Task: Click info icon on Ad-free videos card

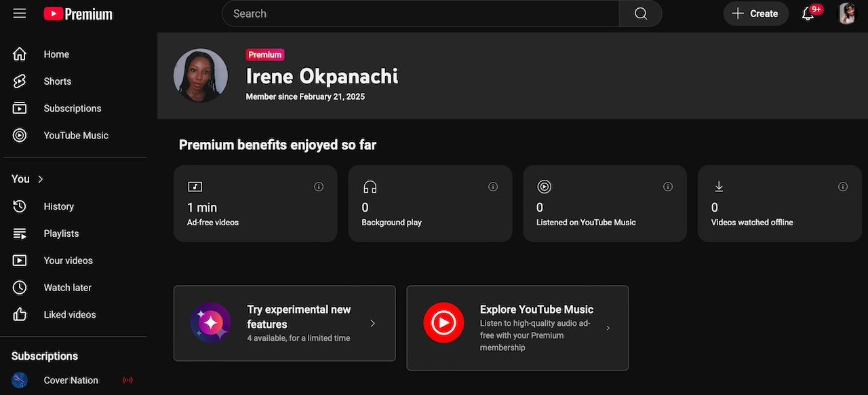Action: coord(319,187)
